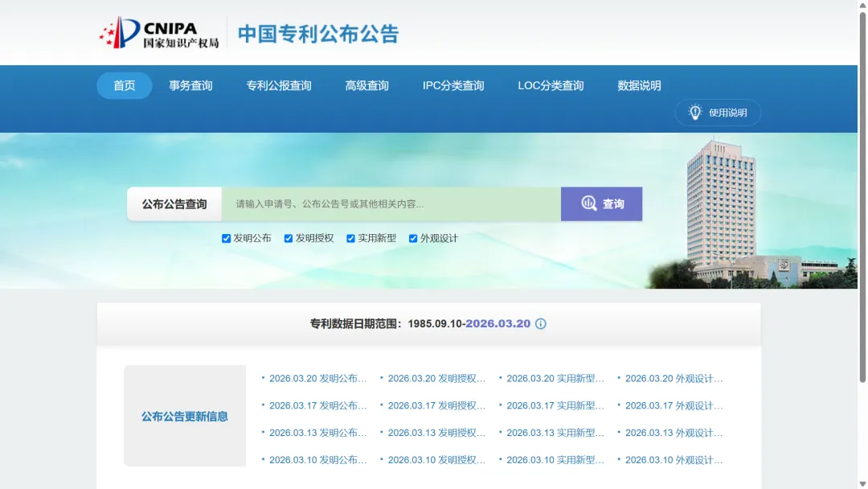This screenshot has height=489, width=868.
Task: Open 2026.03.17 实用新型 link
Action: pyautogui.click(x=555, y=405)
